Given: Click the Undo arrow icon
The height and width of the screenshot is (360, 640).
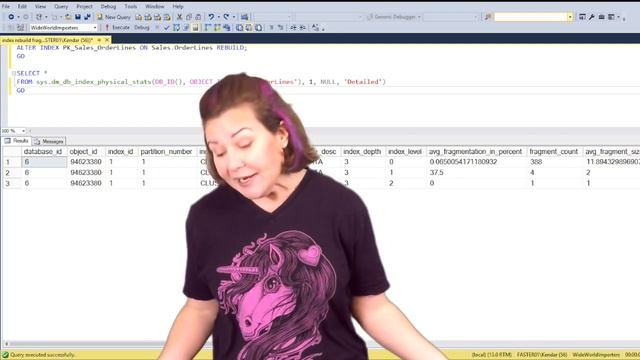Looking at the screenshot, I should (211, 17).
